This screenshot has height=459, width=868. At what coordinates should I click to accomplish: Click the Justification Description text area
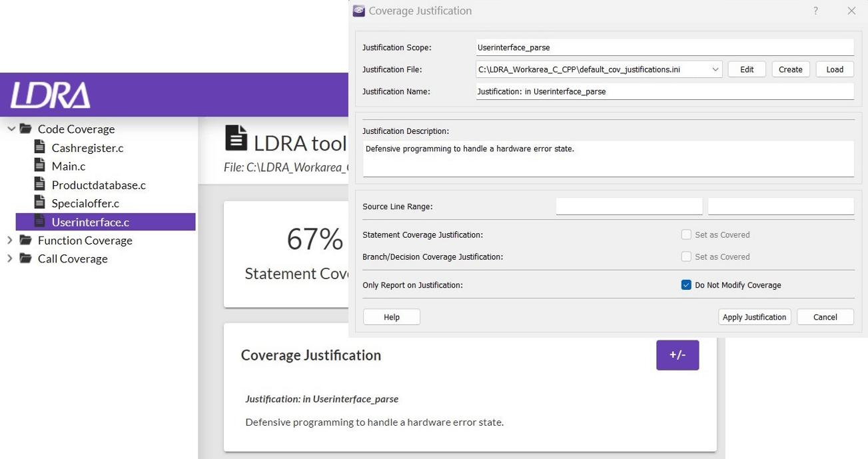608,159
